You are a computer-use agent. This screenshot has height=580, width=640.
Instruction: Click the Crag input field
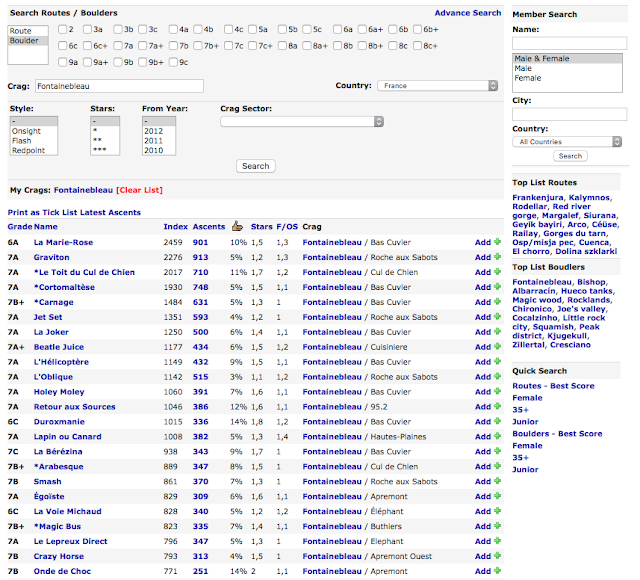(x=119, y=86)
